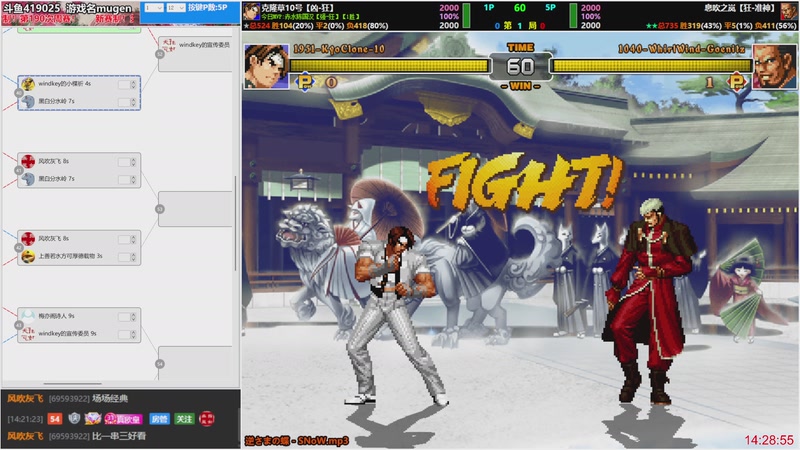Click the calligraphy avatar in match 52 box

coord(169,45)
